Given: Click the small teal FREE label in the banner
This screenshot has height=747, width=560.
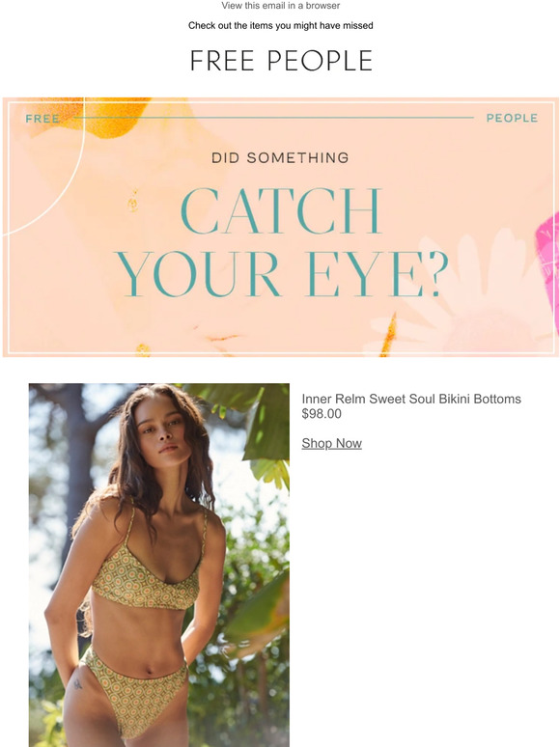Looking at the screenshot, I should [42, 119].
